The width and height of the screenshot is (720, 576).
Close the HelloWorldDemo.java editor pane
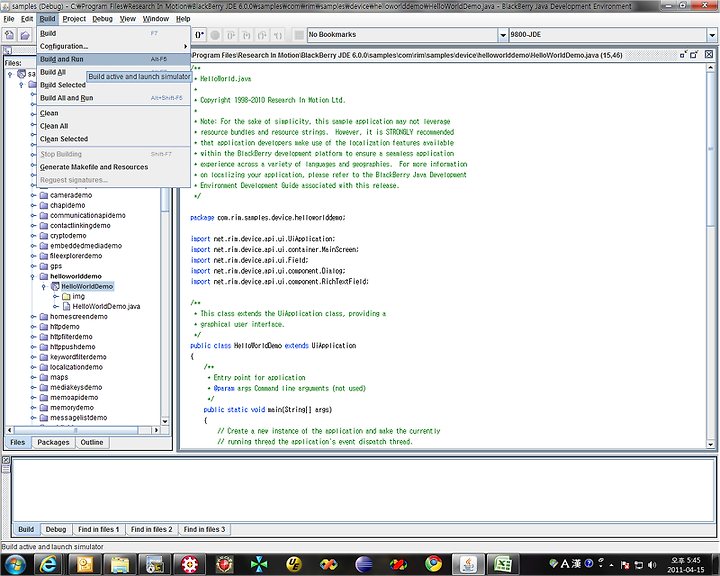[x=709, y=54]
